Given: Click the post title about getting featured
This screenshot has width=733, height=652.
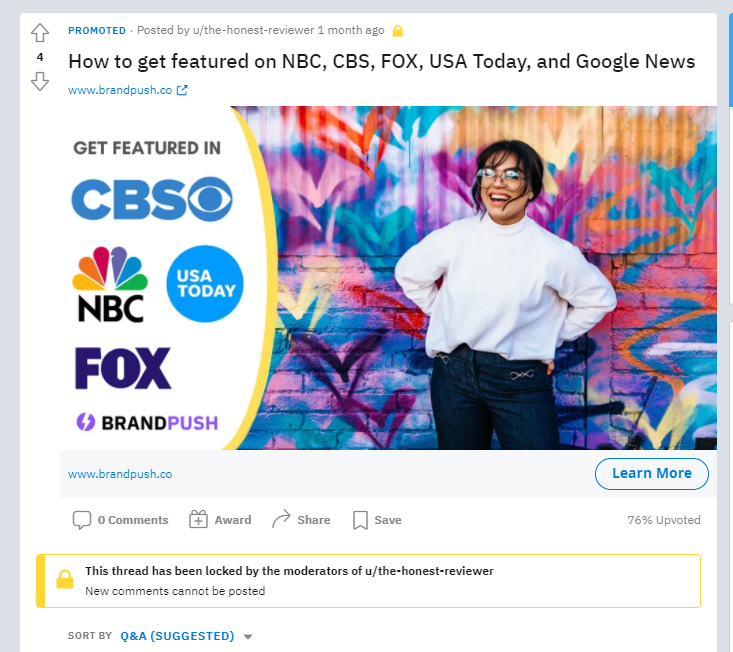Looking at the screenshot, I should click(x=381, y=61).
